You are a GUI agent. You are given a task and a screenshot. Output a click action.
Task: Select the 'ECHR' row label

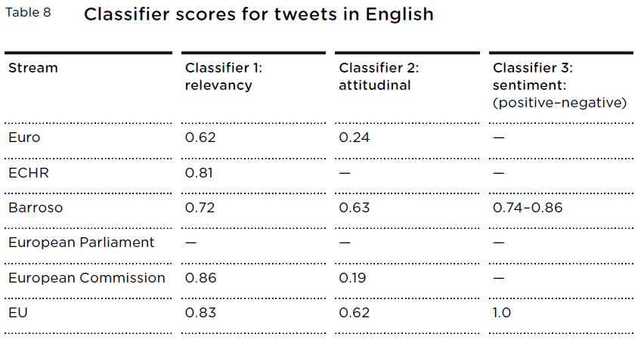coord(29,173)
